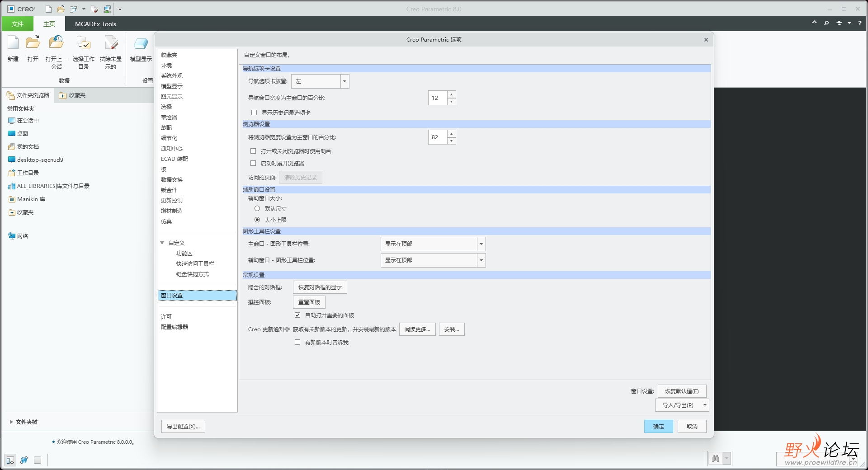This screenshot has width=868, height=470.
Task: Click the 打开上一会话 ribbon icon
Action: pos(57,43)
